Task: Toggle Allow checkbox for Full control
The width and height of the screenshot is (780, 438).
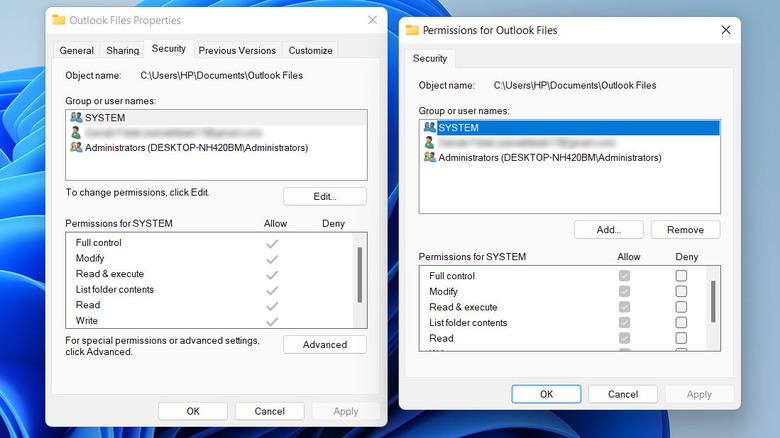Action: pyautogui.click(x=624, y=276)
